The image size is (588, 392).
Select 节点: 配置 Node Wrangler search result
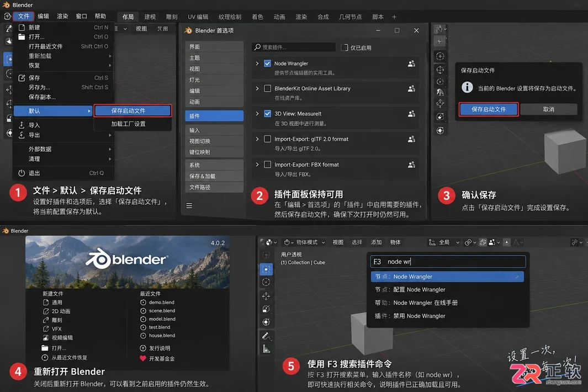point(447,290)
